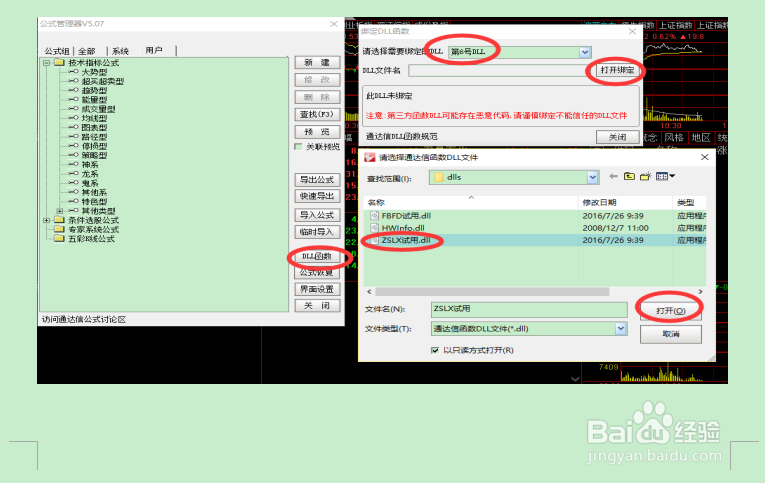Image resolution: width=765 pixels, height=483 pixels.
Task: Click 关闭 in the DLL binding dialog
Action: 617,137
